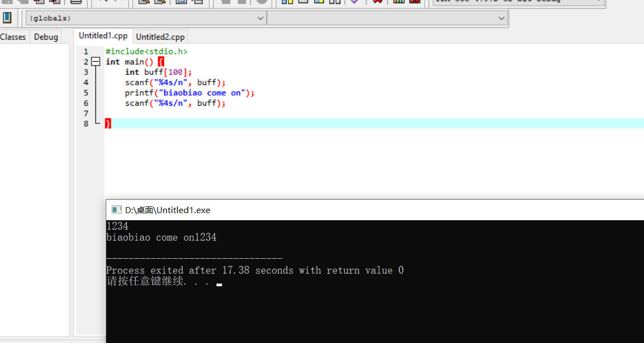Switch to the Classes panel tab

[13, 37]
